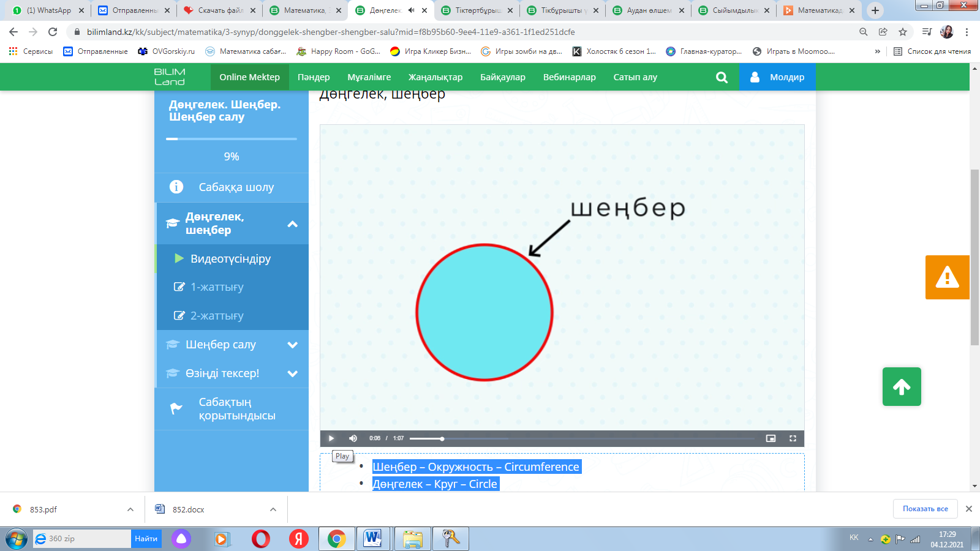Click Показать все downloads button
Screen dimensions: 980x551
click(925, 509)
